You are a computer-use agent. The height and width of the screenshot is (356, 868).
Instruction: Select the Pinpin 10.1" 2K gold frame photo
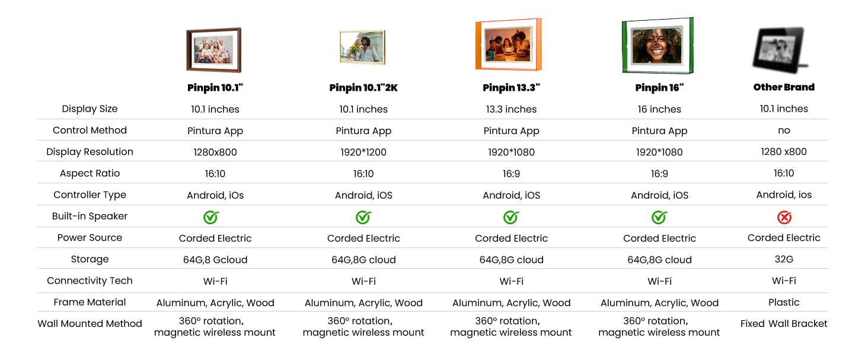[363, 47]
